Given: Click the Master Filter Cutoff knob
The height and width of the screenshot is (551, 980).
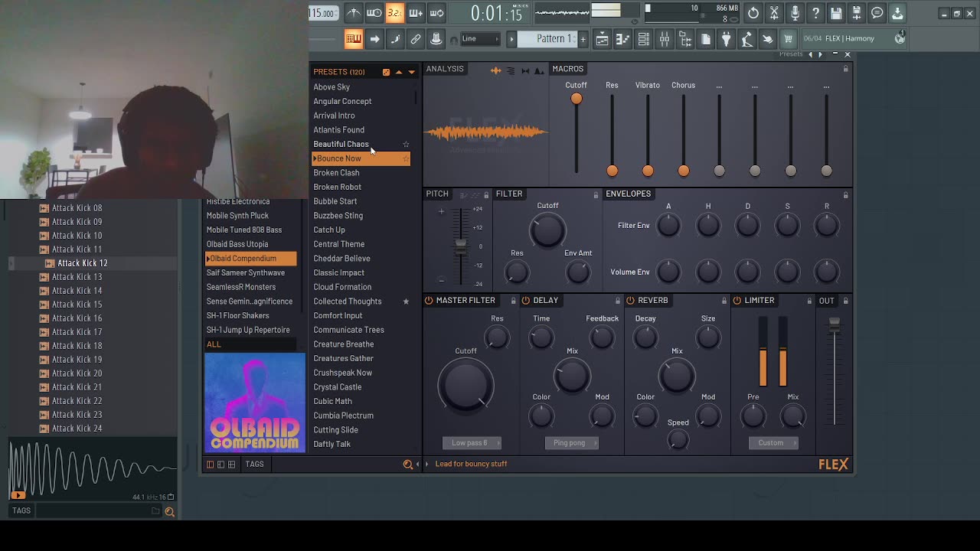Looking at the screenshot, I should pyautogui.click(x=465, y=386).
